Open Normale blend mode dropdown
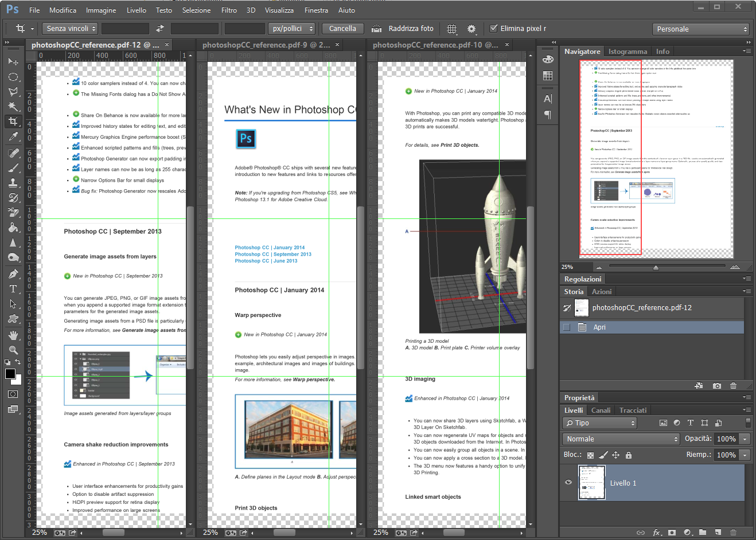756x540 pixels. tap(621, 439)
